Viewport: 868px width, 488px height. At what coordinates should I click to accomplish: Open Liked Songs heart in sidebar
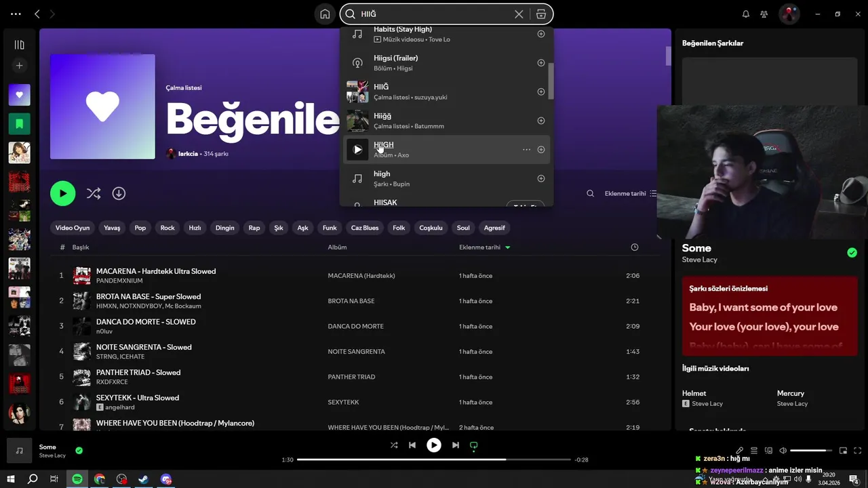[19, 95]
